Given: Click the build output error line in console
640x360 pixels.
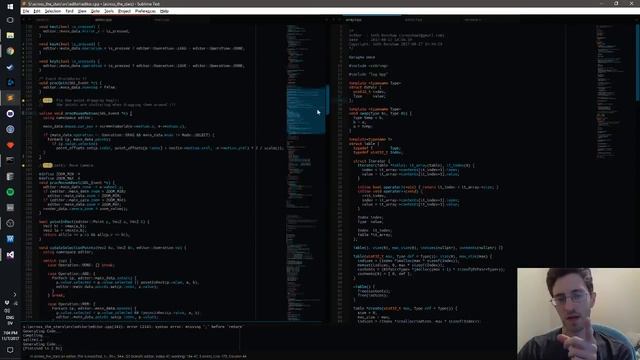Looking at the screenshot, I should [133, 327].
